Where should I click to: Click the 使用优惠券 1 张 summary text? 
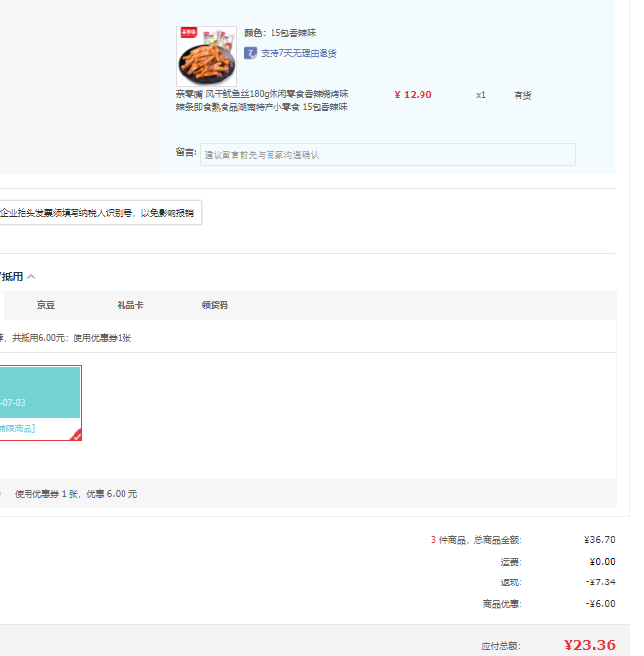(x=76, y=494)
